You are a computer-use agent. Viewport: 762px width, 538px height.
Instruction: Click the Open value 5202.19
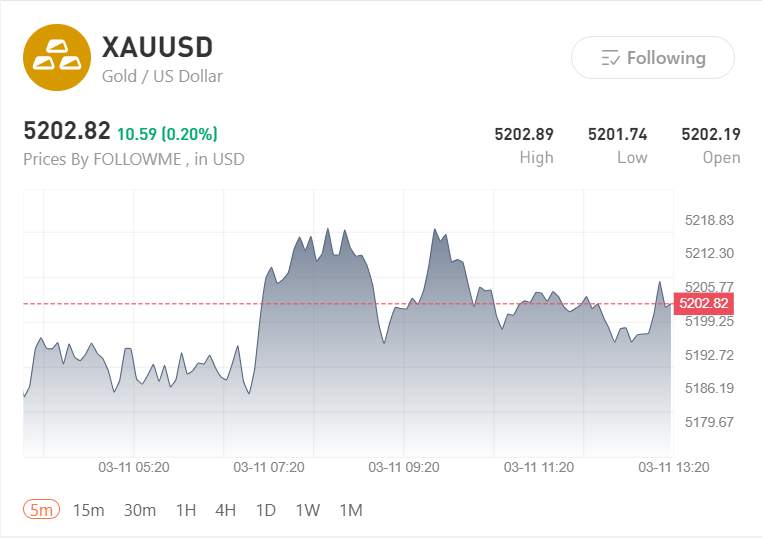[x=710, y=133]
